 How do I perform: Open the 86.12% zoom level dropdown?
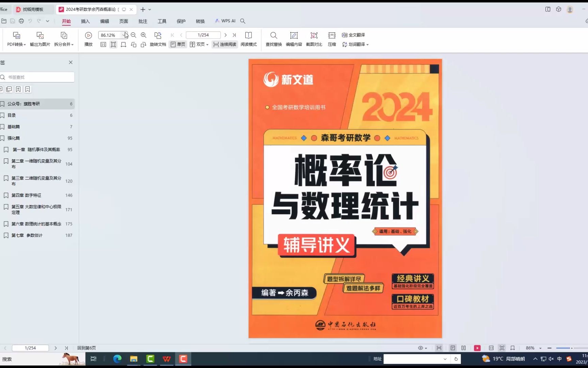(x=124, y=35)
